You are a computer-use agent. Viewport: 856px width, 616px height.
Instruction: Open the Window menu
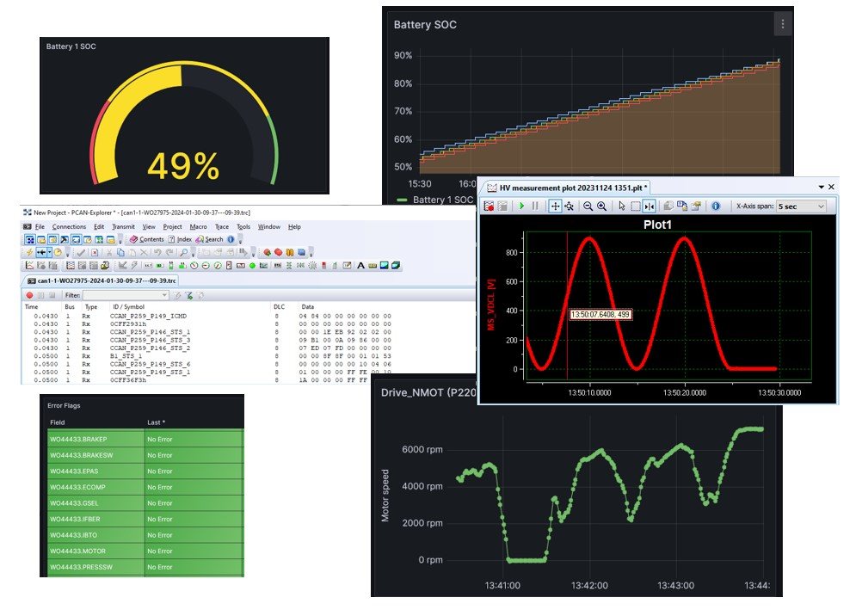[269, 226]
